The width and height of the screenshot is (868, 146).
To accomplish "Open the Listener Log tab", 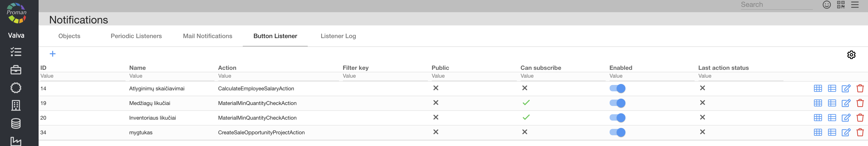I will click(x=338, y=36).
